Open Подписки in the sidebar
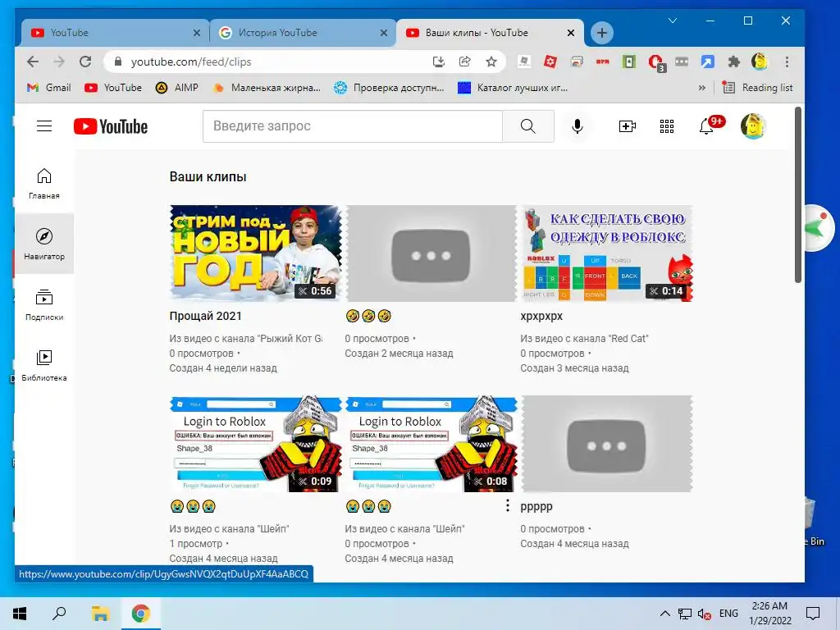 point(44,305)
